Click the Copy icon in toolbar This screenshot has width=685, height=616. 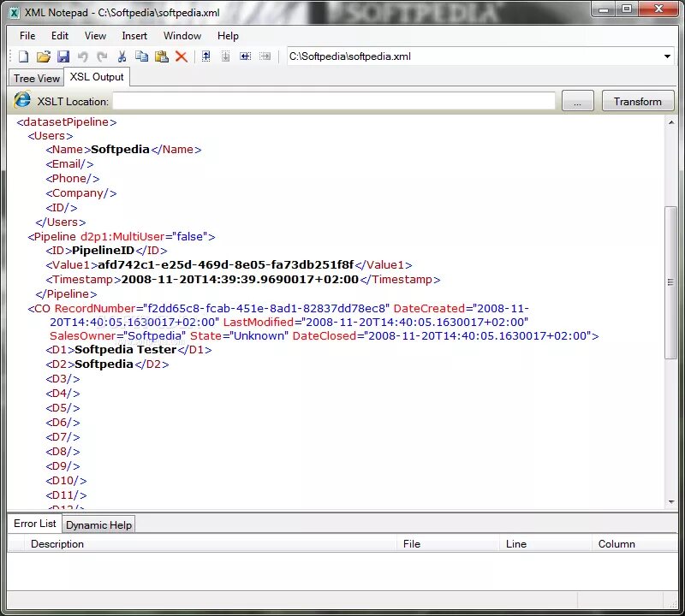tap(141, 56)
